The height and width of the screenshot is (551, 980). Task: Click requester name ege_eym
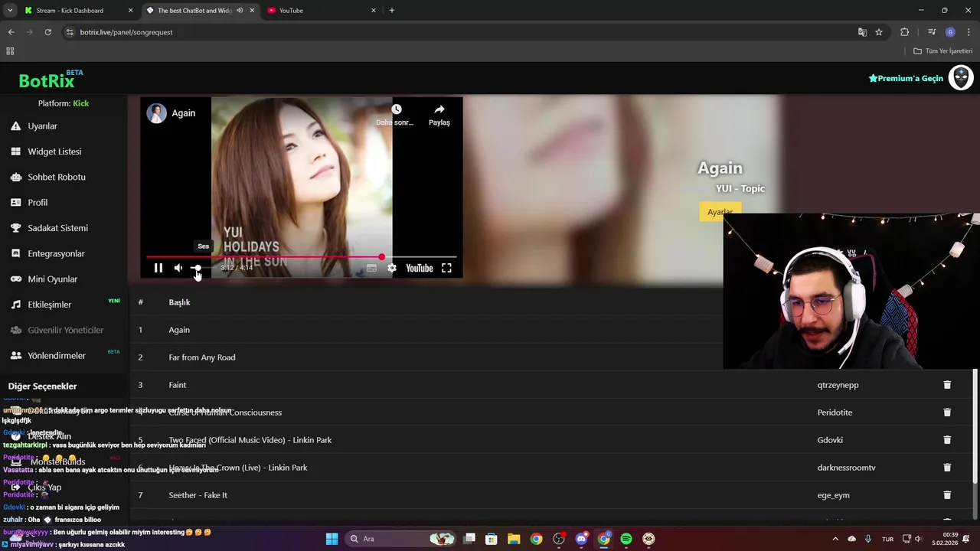pos(833,495)
